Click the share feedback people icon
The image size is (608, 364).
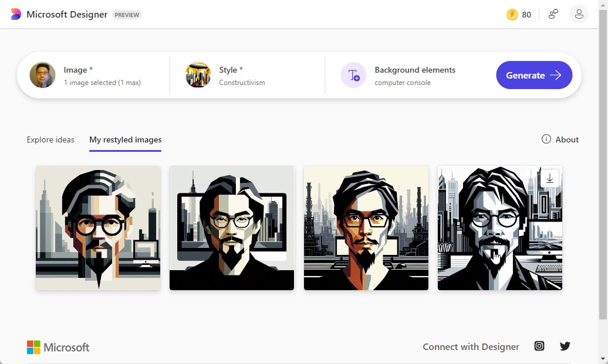point(553,15)
